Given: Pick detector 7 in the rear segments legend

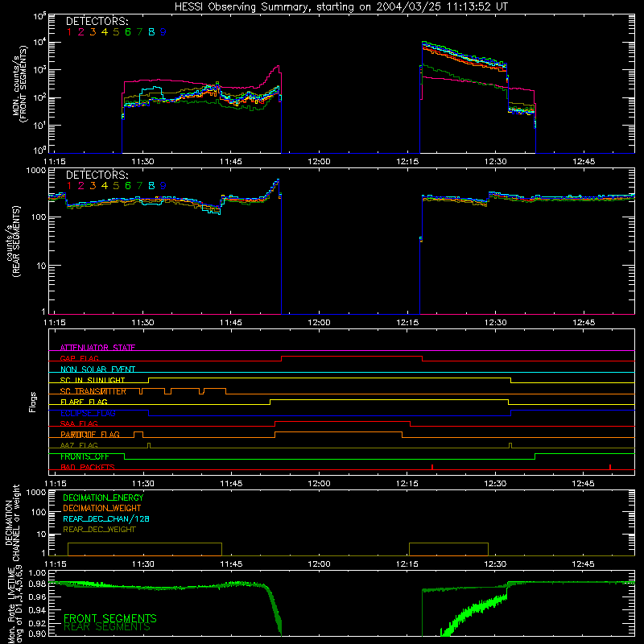Looking at the screenshot, I should pos(139,186).
